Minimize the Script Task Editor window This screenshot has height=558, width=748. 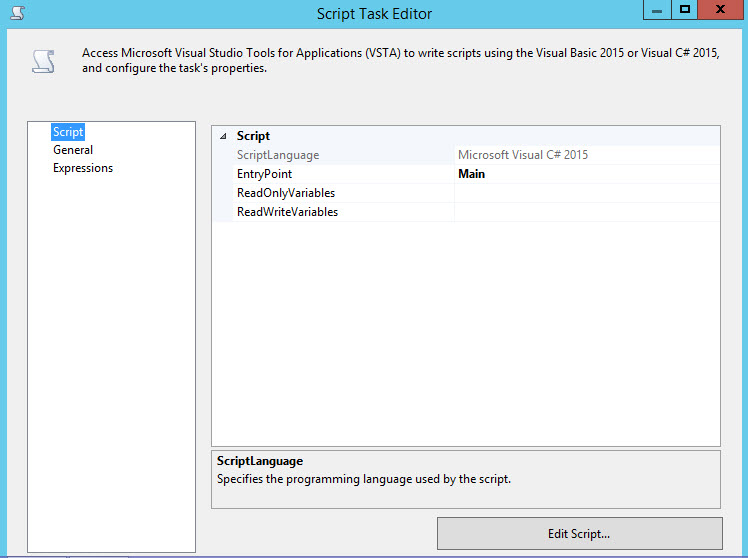point(657,10)
